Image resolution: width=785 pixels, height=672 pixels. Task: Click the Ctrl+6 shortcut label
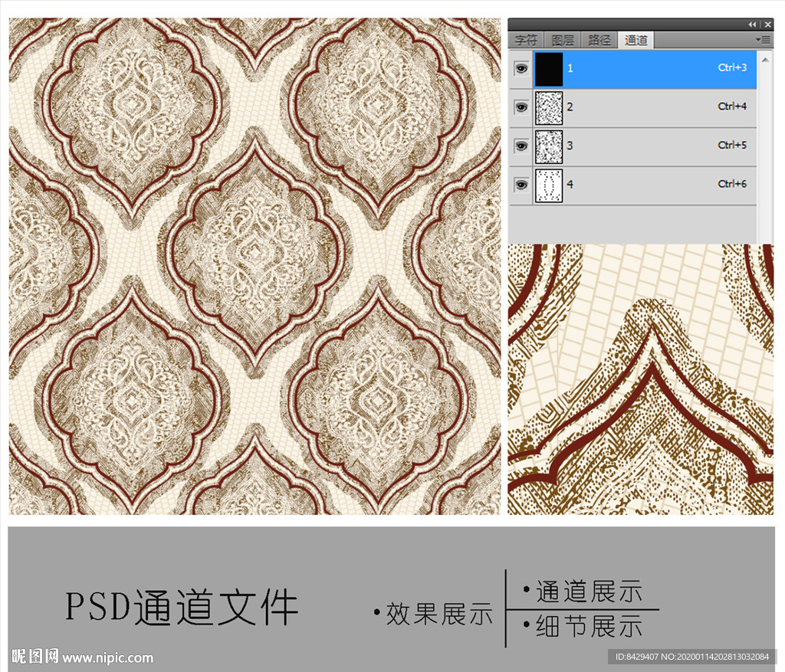pyautogui.click(x=732, y=184)
